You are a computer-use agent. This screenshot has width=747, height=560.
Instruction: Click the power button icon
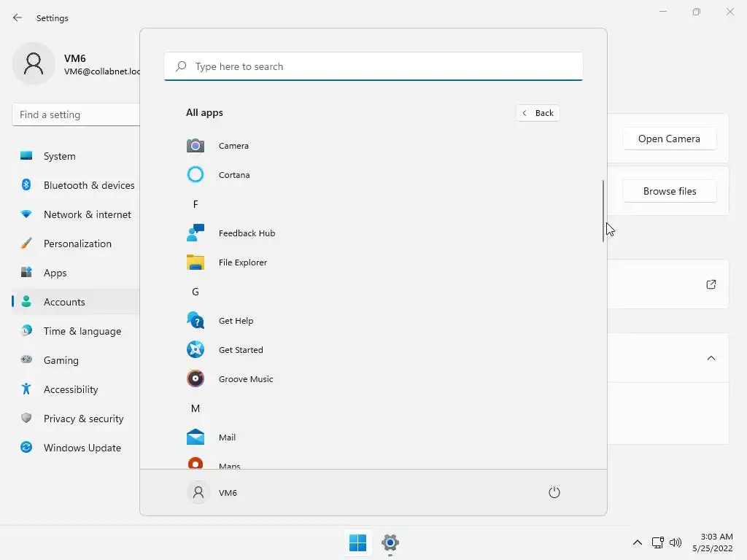[554, 492]
